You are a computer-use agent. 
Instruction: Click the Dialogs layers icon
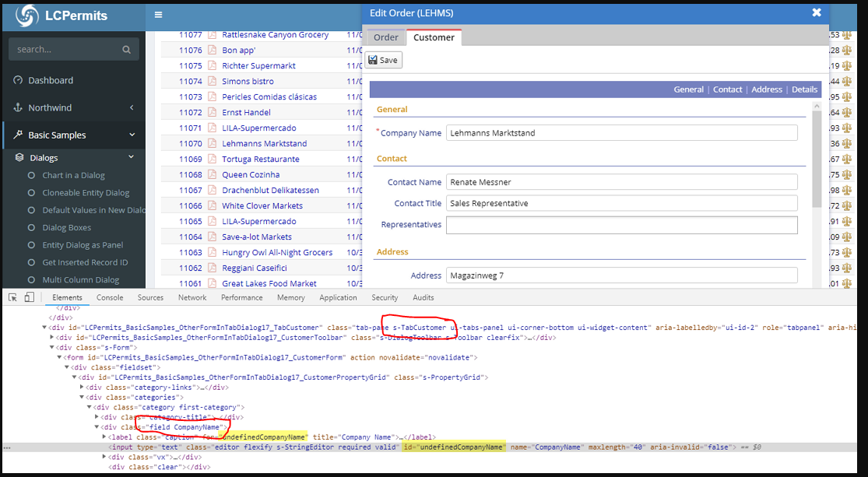coord(19,158)
